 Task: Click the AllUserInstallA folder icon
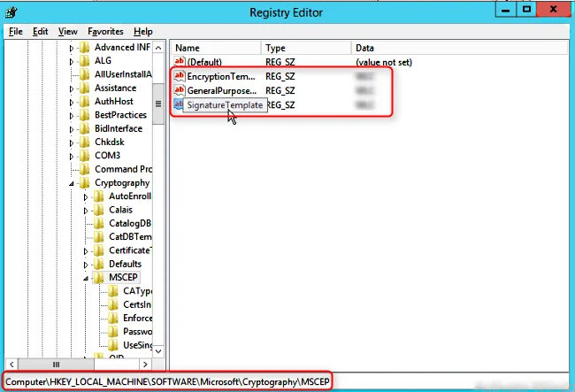coord(85,74)
